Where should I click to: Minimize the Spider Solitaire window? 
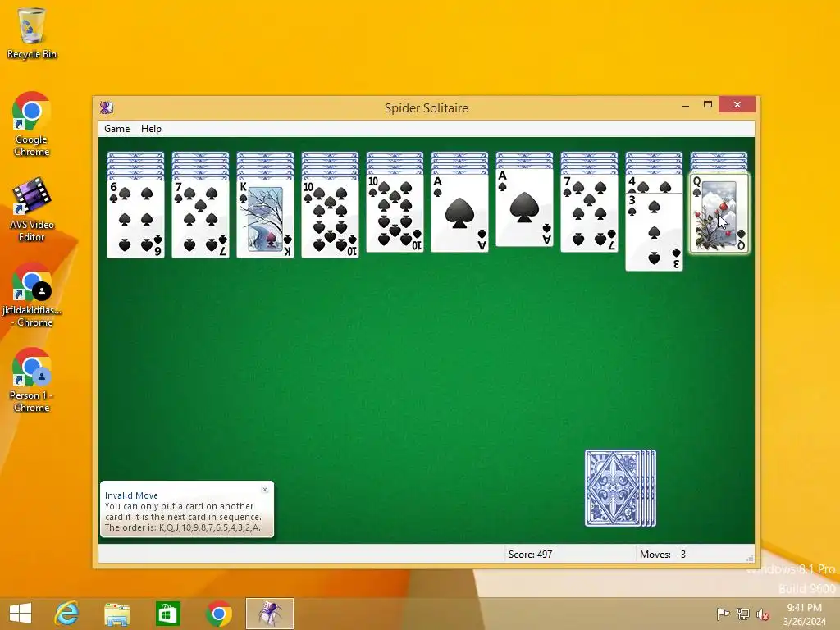(x=686, y=105)
